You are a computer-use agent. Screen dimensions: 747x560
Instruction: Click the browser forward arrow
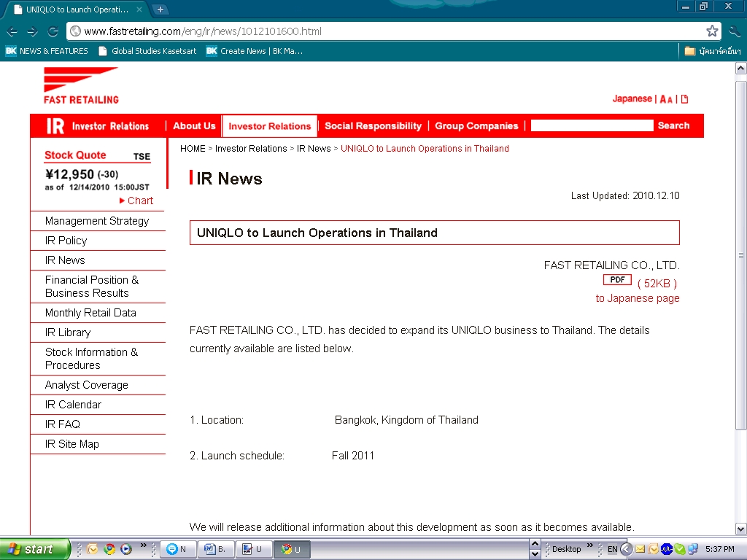(x=32, y=31)
